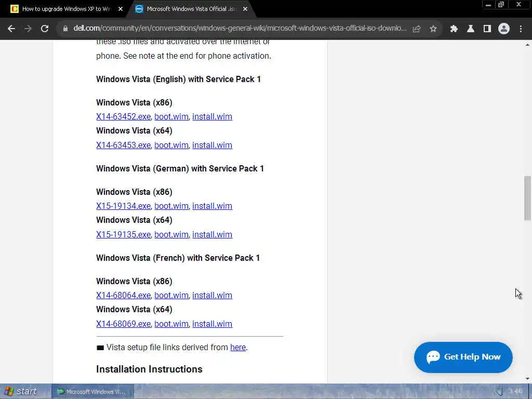532x399 pixels.
Task: Bookmark this page with the star icon
Action: (433, 29)
